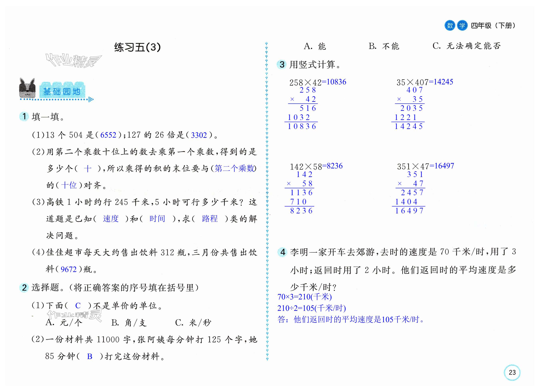Screen dimensions: 540x392
Task: Click the 258×42=10836 result
Action: 334,82
